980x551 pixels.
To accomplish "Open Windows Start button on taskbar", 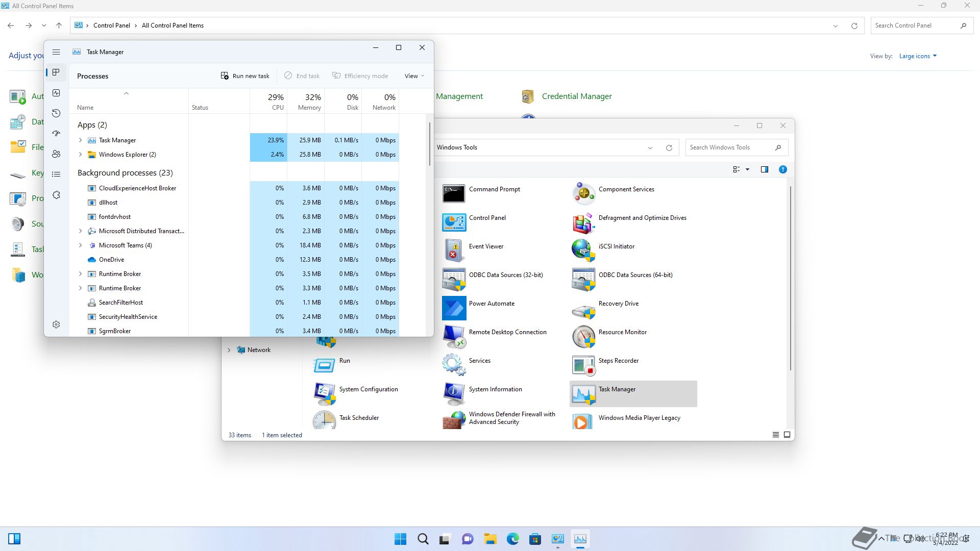I will pyautogui.click(x=401, y=539).
